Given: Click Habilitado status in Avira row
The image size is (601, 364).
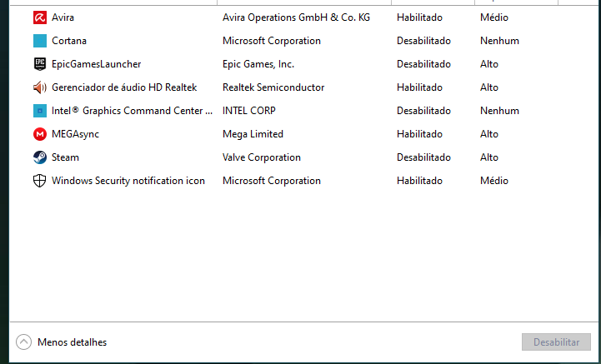Looking at the screenshot, I should pos(419,17).
